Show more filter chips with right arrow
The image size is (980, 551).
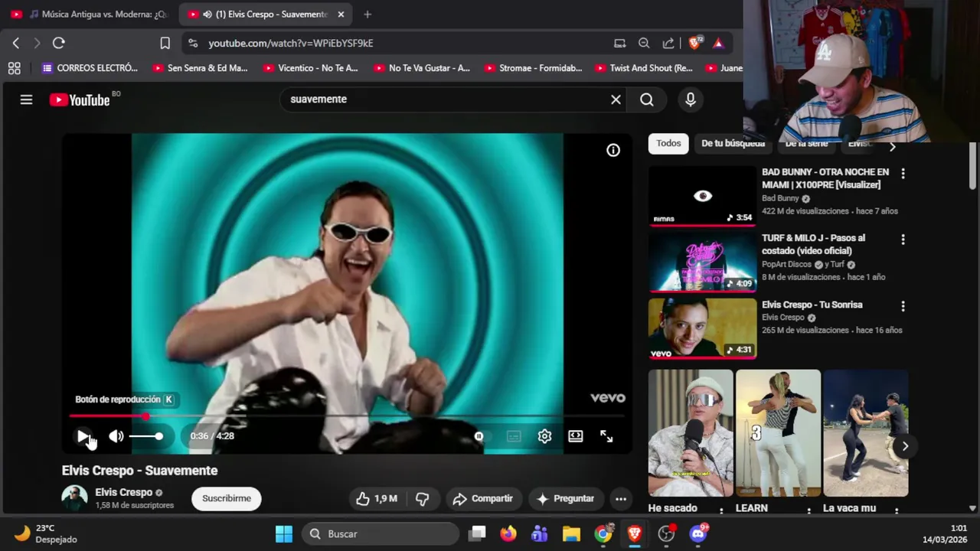[x=892, y=146]
